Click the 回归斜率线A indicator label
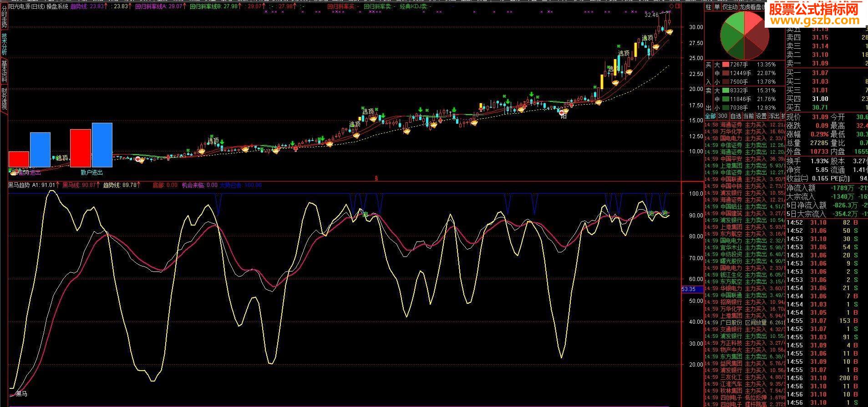 click(161, 7)
